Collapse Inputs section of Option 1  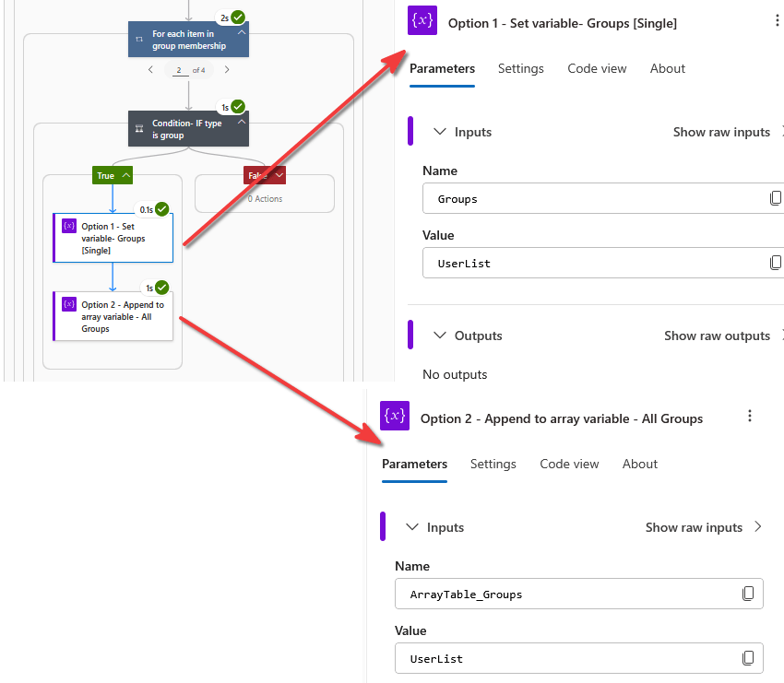439,132
